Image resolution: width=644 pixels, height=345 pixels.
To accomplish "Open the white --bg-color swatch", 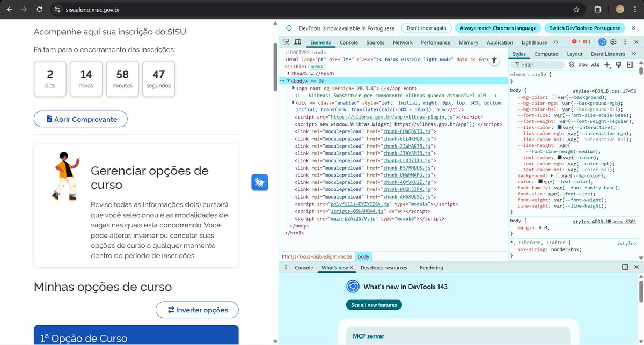I will point(555,97).
